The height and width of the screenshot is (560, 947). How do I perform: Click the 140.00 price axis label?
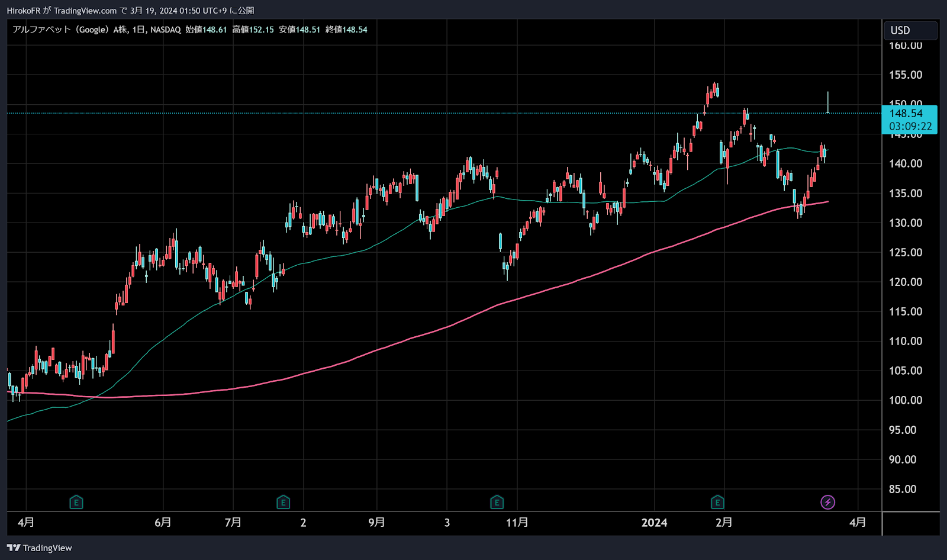click(x=906, y=163)
